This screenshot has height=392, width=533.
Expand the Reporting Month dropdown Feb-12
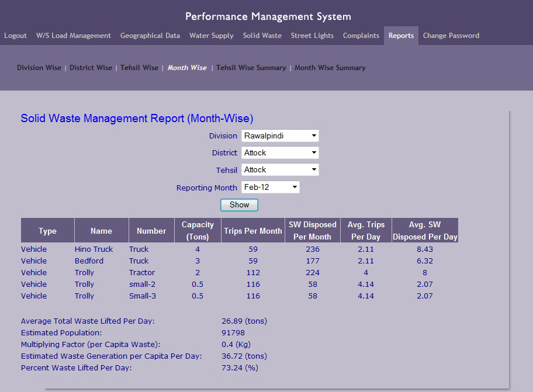coord(271,187)
